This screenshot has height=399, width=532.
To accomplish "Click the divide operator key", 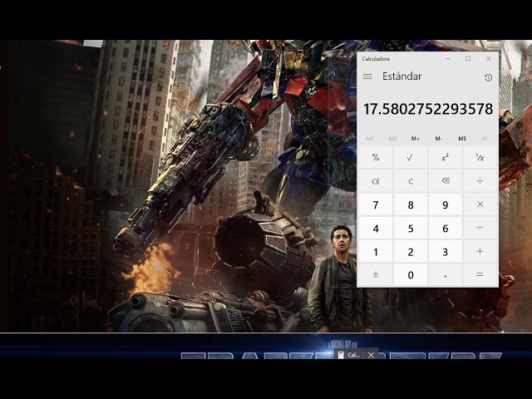I will pyautogui.click(x=480, y=181).
